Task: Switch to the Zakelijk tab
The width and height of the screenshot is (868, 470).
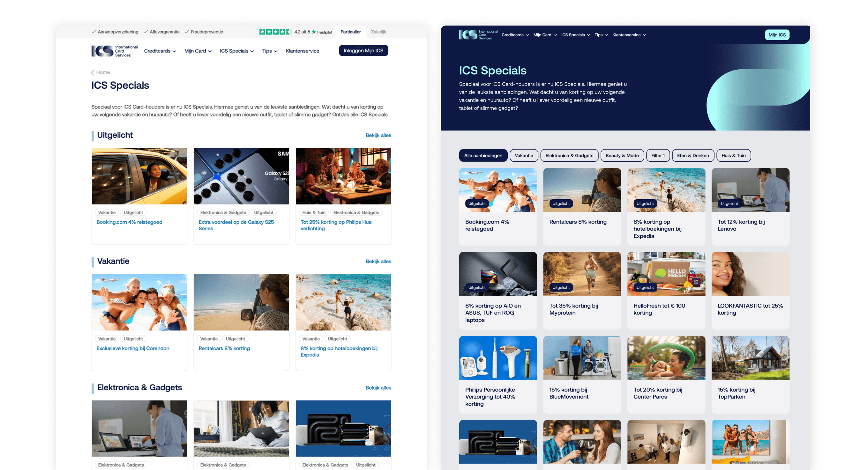Action: click(x=378, y=32)
